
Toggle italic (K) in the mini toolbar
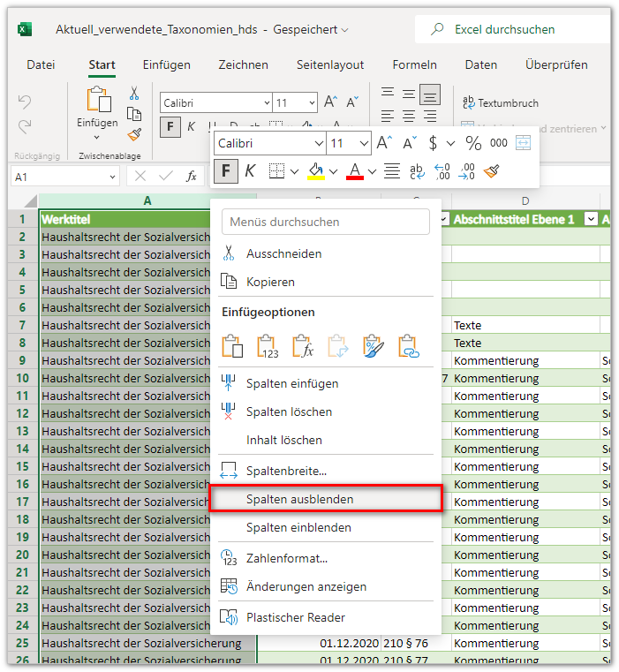(250, 170)
